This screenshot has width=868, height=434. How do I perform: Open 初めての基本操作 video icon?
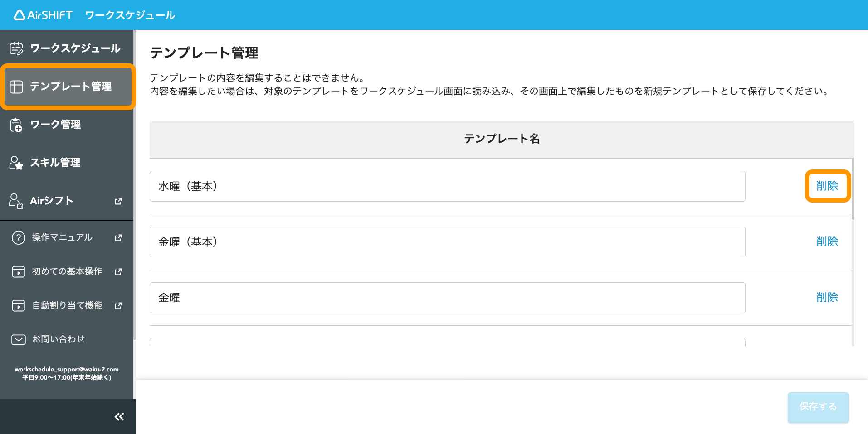pos(19,272)
